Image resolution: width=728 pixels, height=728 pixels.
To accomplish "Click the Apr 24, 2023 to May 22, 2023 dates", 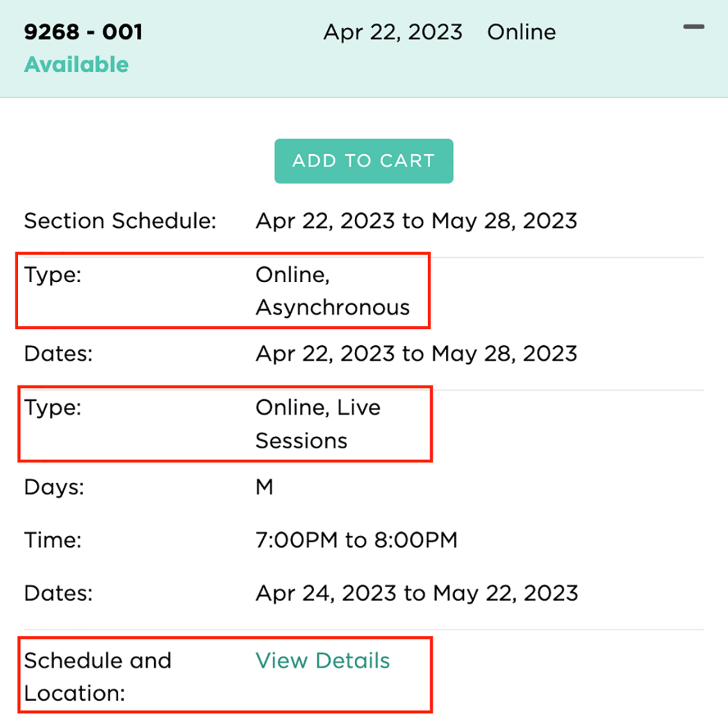I will 417,593.
